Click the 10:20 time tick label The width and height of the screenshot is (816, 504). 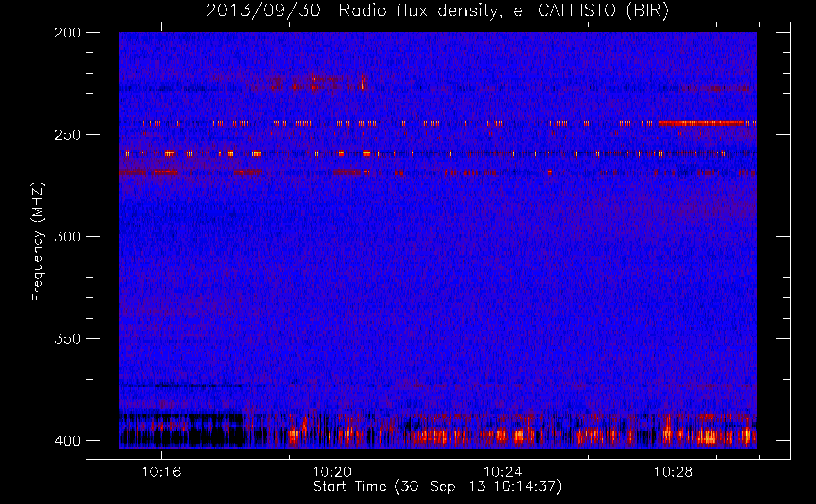tap(332, 472)
